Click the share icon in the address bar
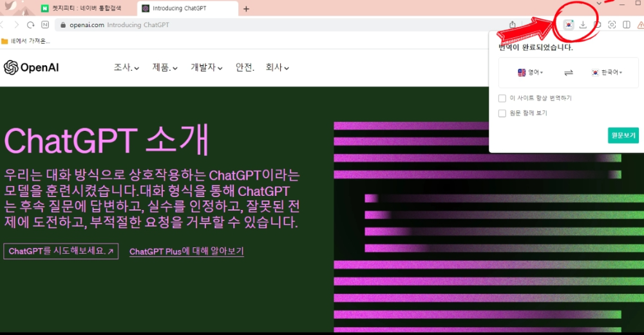 pyautogui.click(x=513, y=24)
